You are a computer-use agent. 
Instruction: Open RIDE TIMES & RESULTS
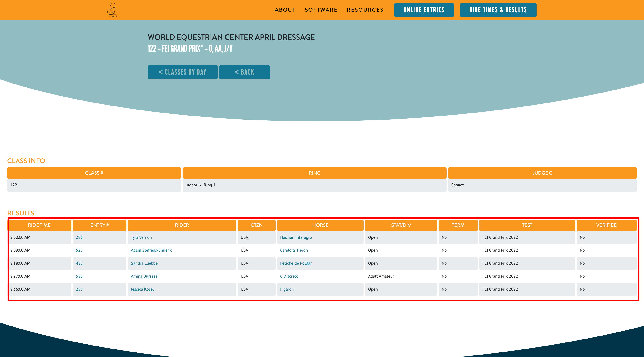[x=498, y=10]
